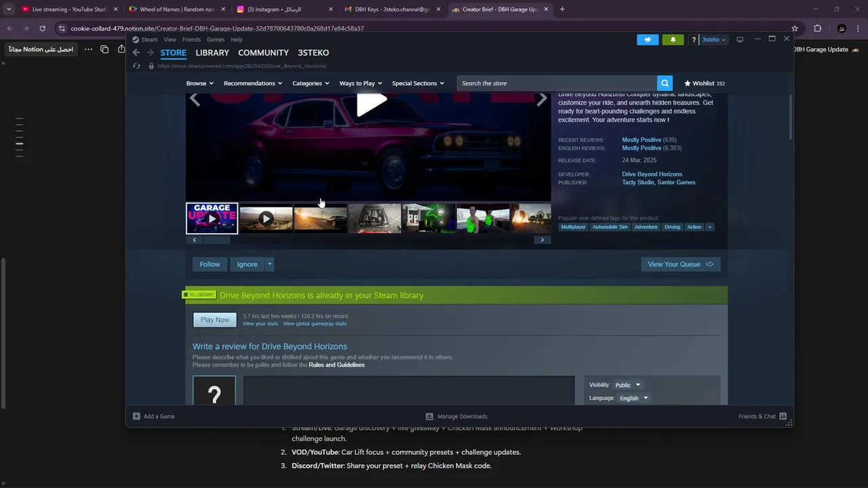Reload the Chrome browser page

tap(42, 28)
